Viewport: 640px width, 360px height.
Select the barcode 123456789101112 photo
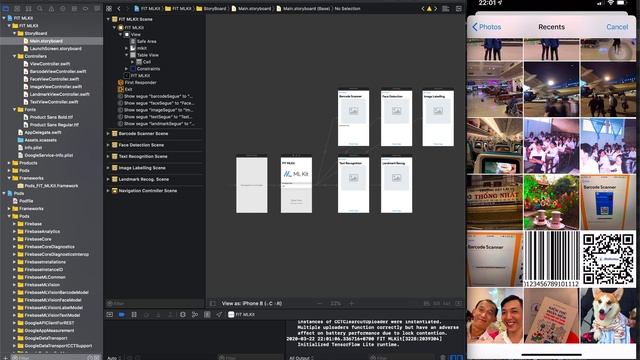click(x=551, y=259)
